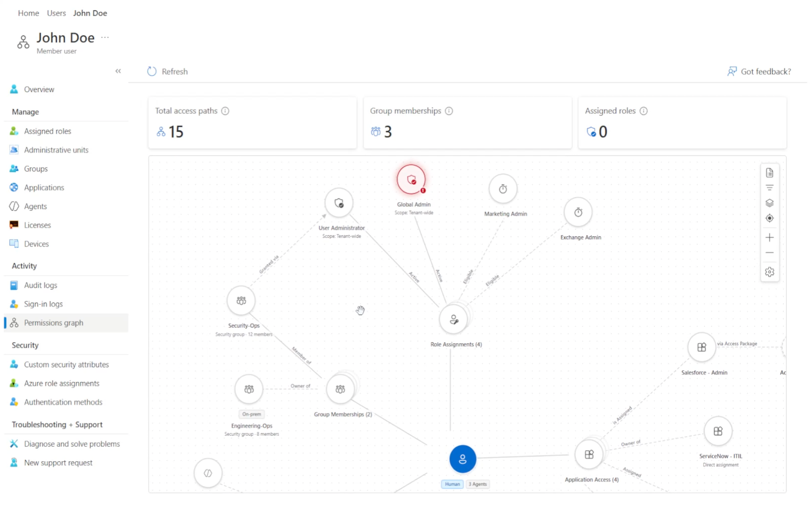Click the On-prem badge on Engineering-Ops
812x509 pixels.
251,414
